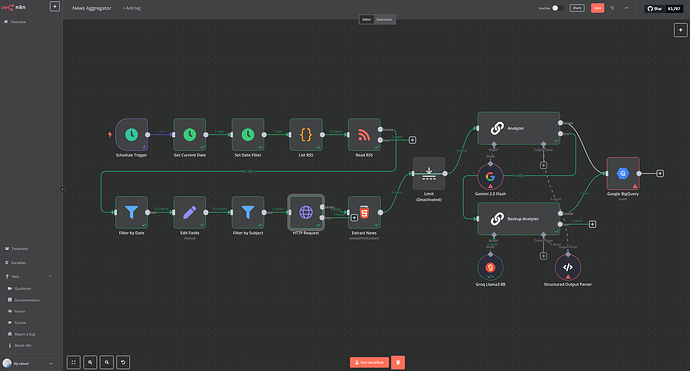The width and height of the screenshot is (690, 371).
Task: Open the Google BigQuery node
Action: tap(623, 173)
